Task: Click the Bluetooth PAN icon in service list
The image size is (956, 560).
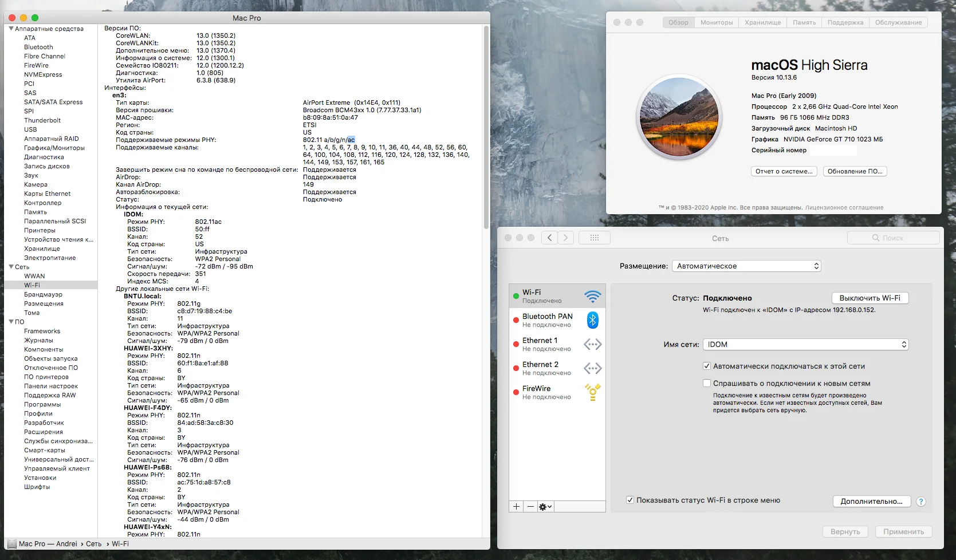Action: tap(593, 320)
